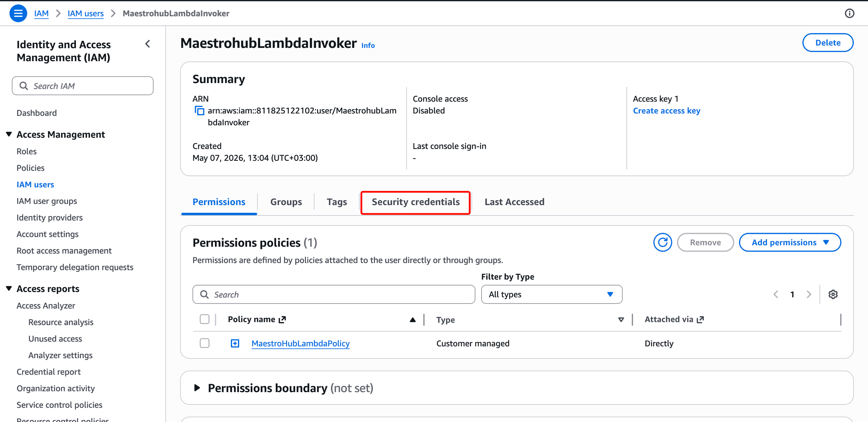This screenshot has height=422, width=868.
Task: Sort policies by name ascending arrow
Action: tap(412, 319)
